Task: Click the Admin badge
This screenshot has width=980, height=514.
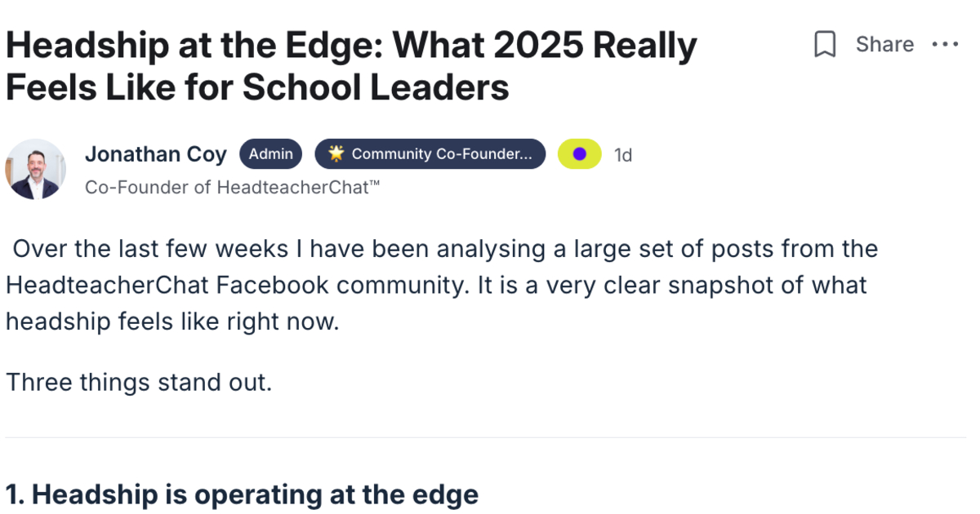Action: [270, 154]
